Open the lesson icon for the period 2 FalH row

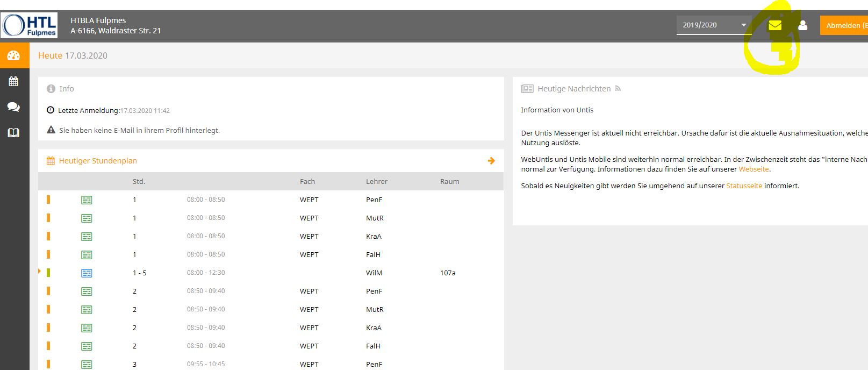87,346
